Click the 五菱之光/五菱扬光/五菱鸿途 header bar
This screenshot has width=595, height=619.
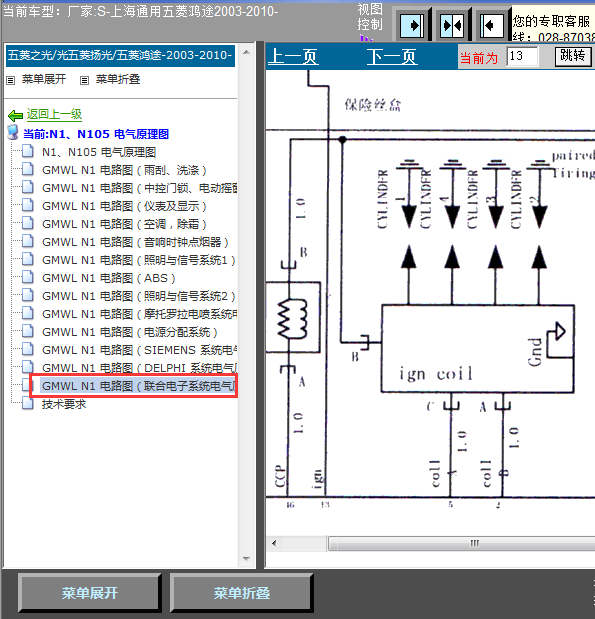(x=120, y=56)
